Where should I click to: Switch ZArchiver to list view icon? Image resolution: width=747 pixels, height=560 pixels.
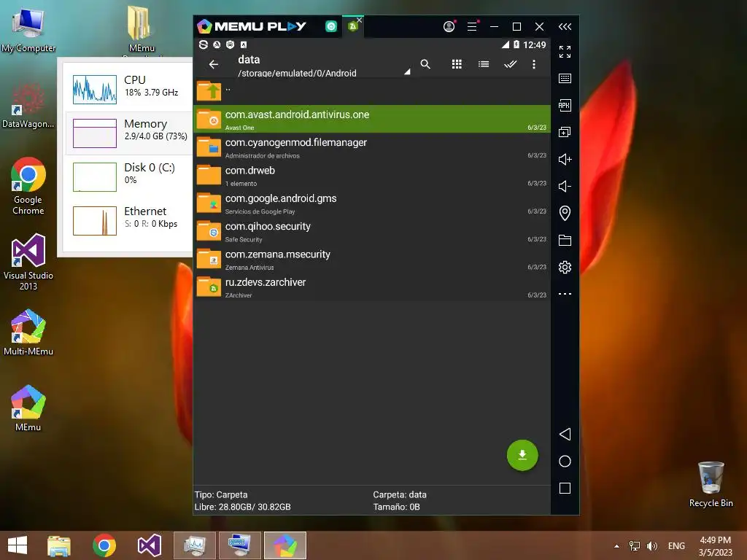tap(484, 64)
